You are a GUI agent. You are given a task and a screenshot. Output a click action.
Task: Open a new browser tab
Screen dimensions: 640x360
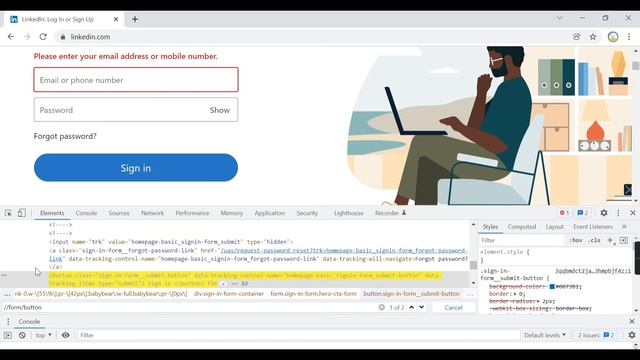pyautogui.click(x=135, y=19)
